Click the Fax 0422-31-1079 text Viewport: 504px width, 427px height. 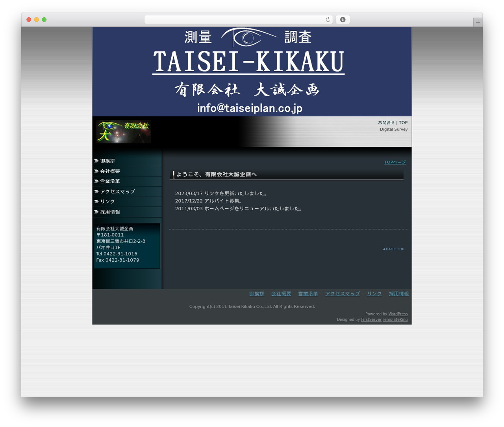pyautogui.click(x=118, y=260)
